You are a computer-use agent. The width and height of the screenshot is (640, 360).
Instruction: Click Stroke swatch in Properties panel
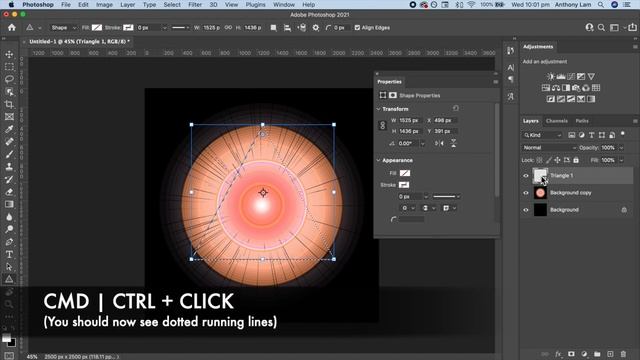click(x=404, y=185)
